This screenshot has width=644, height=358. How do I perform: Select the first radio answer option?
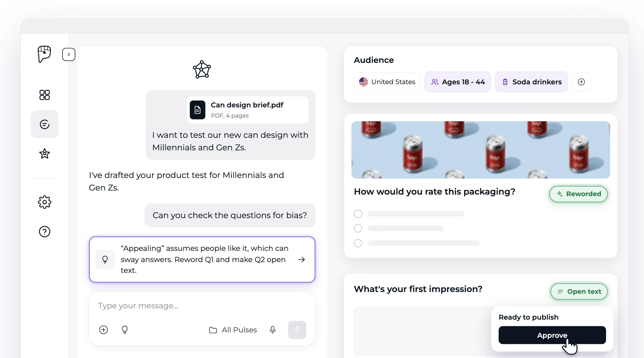click(x=358, y=214)
